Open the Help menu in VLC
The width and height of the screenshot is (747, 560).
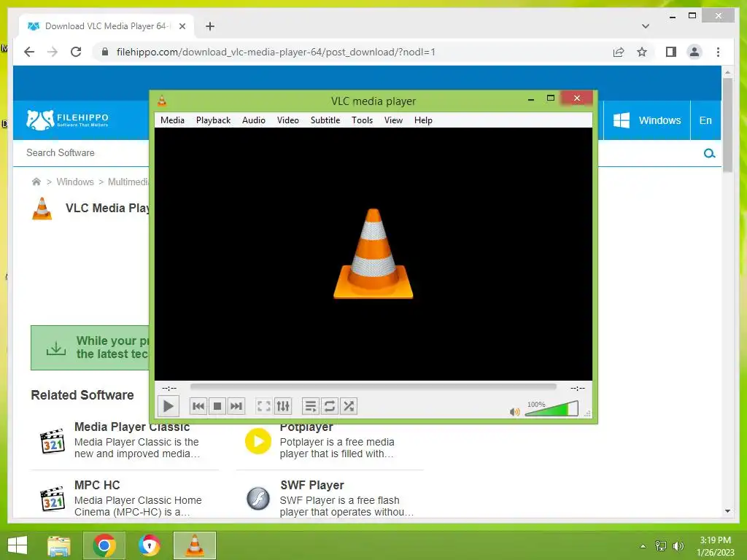pos(423,120)
